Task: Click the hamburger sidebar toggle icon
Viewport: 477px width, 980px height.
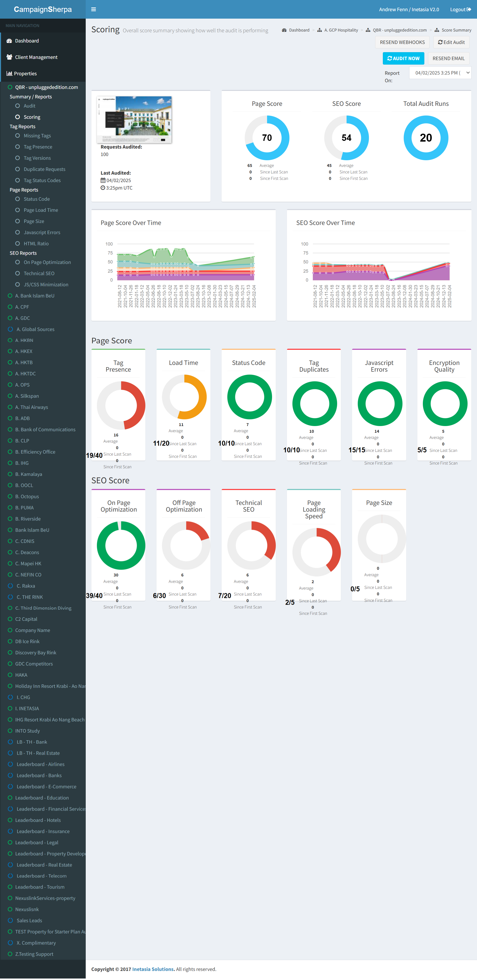Action: point(94,9)
